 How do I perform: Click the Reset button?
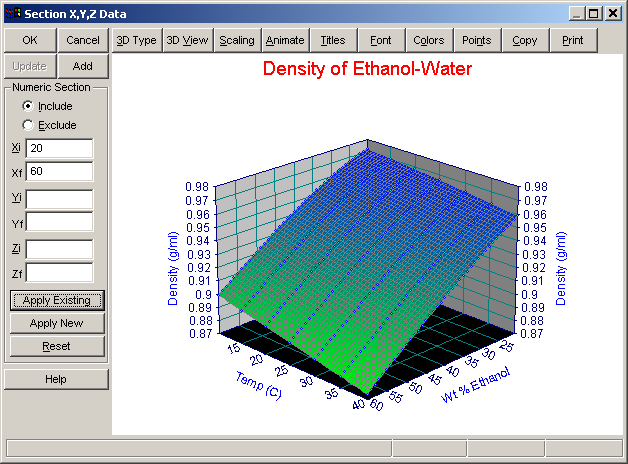click(x=57, y=346)
